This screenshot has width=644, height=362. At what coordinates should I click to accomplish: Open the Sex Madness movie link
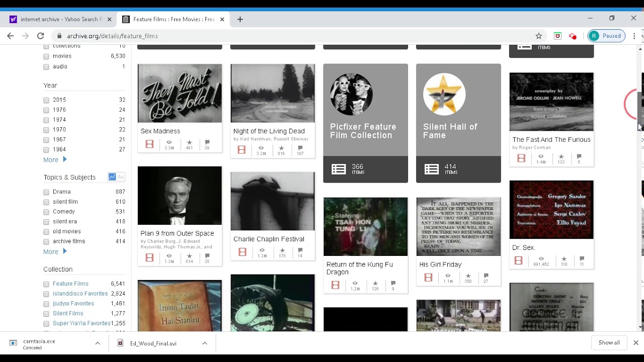pyautogui.click(x=160, y=131)
